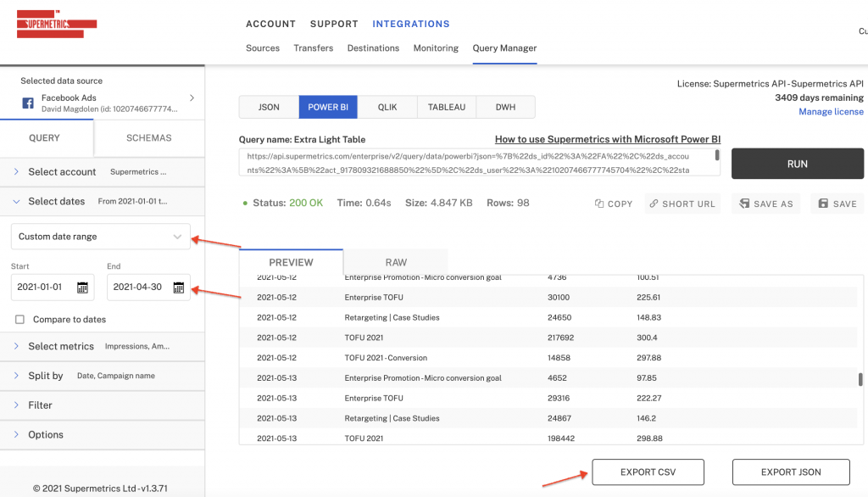Switch to the RAW tab

click(395, 262)
